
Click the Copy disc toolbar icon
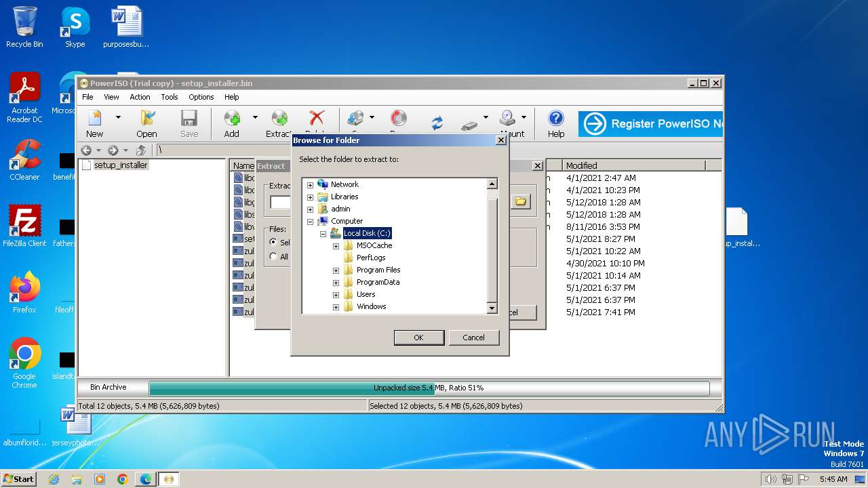pyautogui.click(x=355, y=119)
